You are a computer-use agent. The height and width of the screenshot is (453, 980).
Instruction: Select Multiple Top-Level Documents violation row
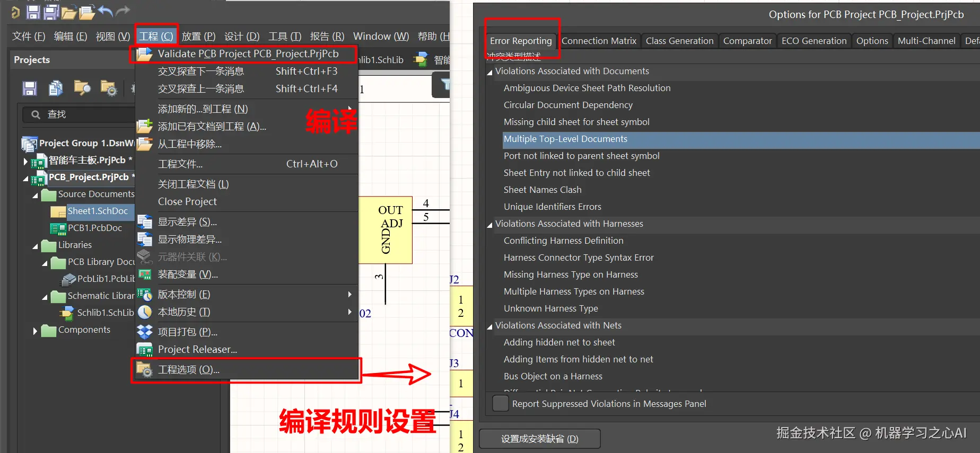[x=741, y=139]
